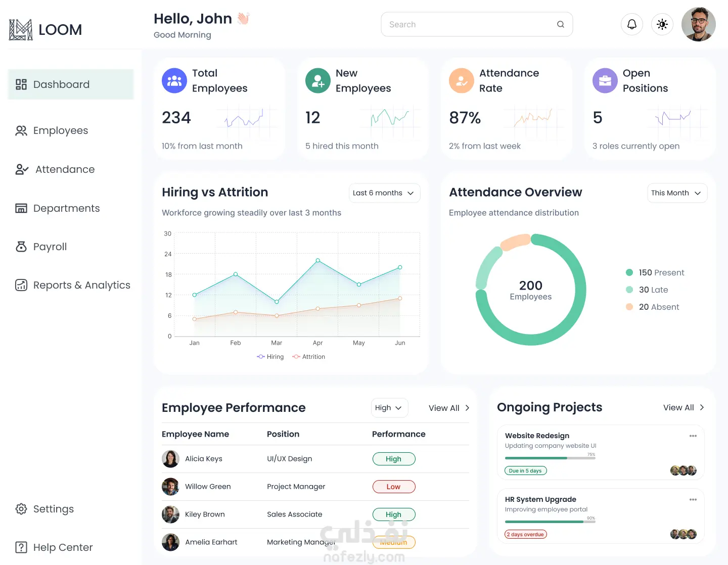Click the search magnifier icon
The width and height of the screenshot is (728, 565).
click(x=560, y=24)
